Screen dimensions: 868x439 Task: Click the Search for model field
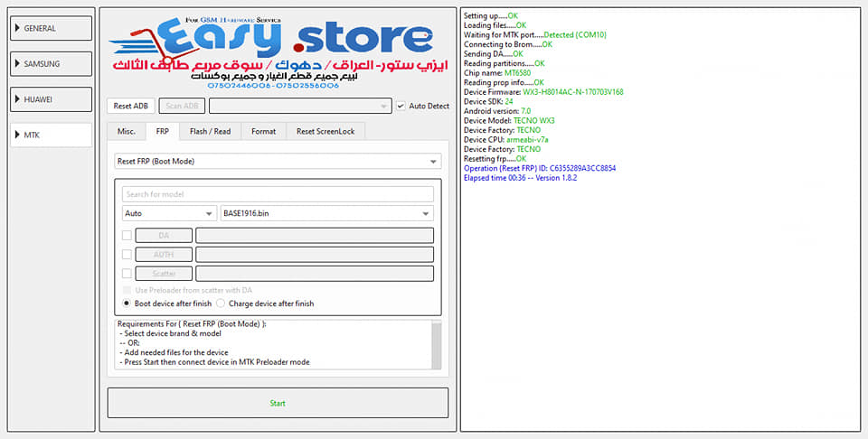click(x=278, y=194)
